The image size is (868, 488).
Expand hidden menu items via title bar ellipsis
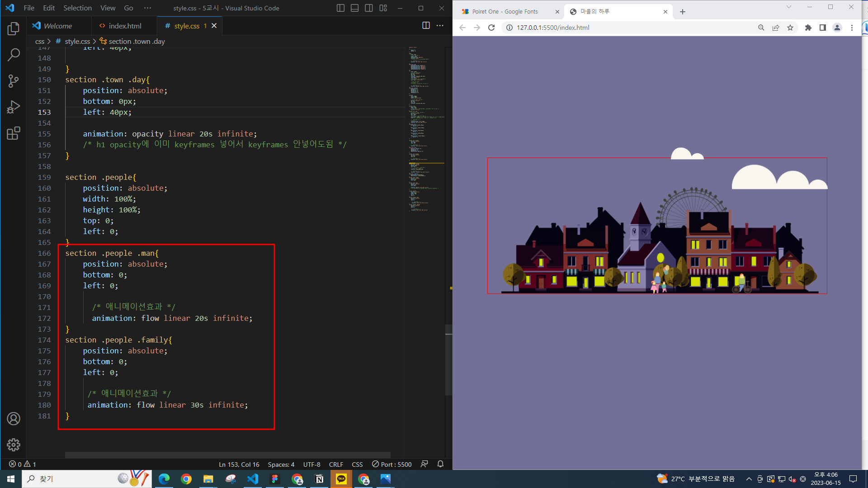coord(147,8)
